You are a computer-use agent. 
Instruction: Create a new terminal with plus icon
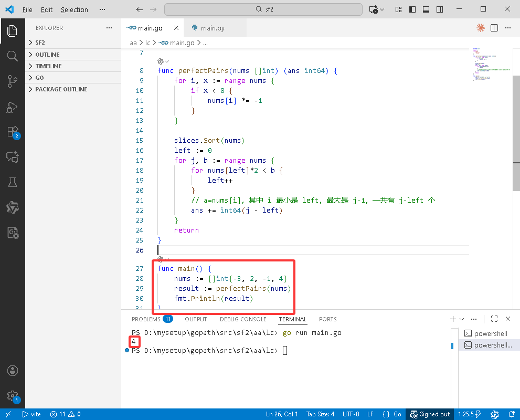(x=453, y=319)
